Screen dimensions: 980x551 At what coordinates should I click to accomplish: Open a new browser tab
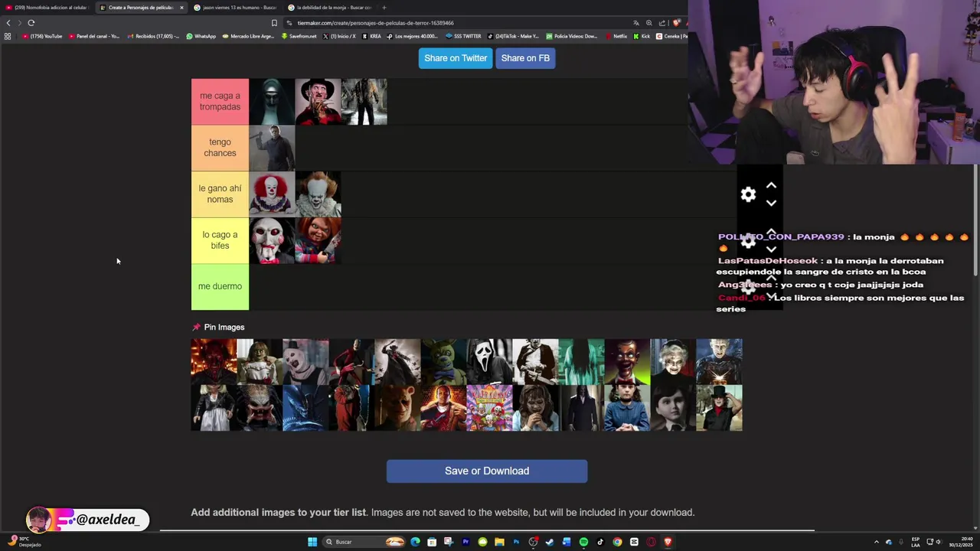tap(384, 8)
